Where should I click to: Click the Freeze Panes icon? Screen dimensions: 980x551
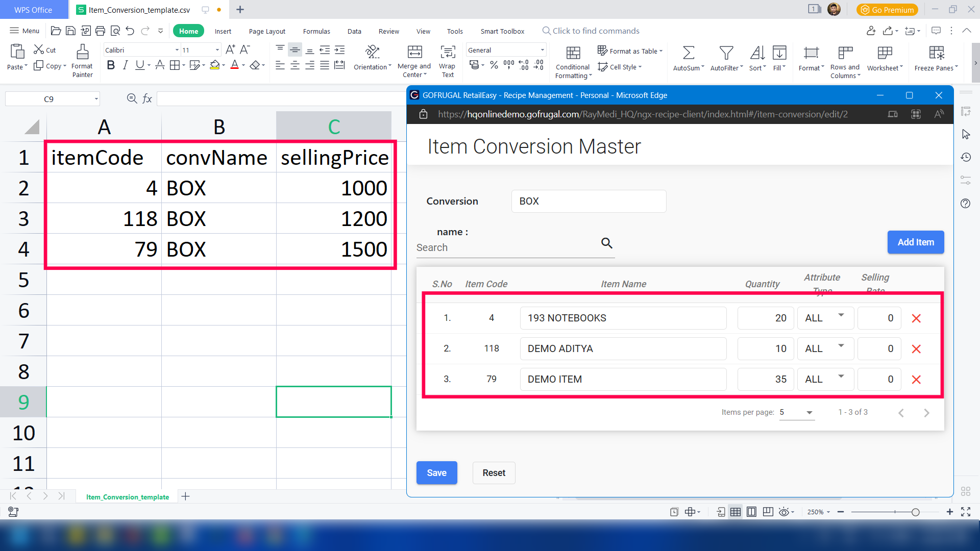pyautogui.click(x=936, y=53)
